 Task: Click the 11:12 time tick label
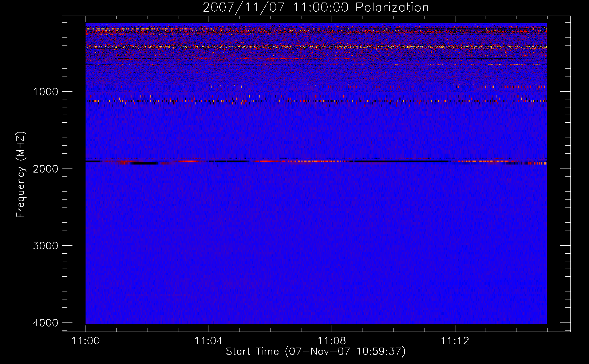pos(455,341)
